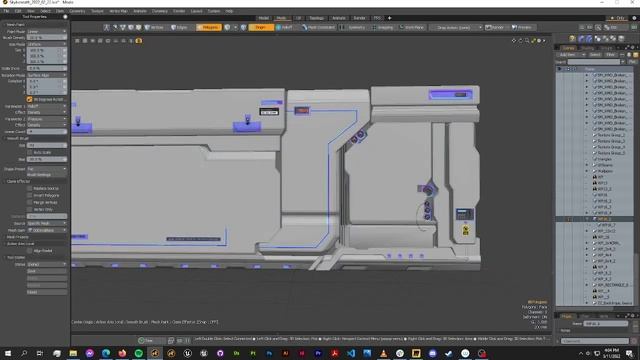Open the Size Mode dropdown
The width and height of the screenshot is (640, 360).
(x=47, y=44)
